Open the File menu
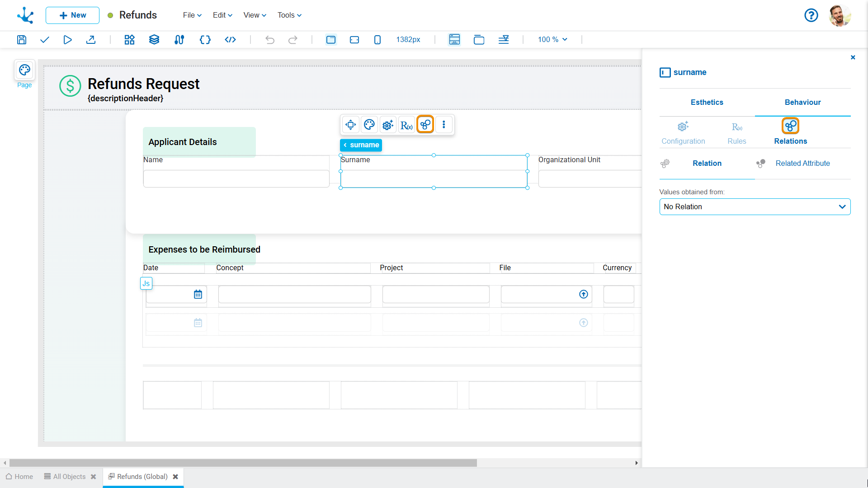 192,15
